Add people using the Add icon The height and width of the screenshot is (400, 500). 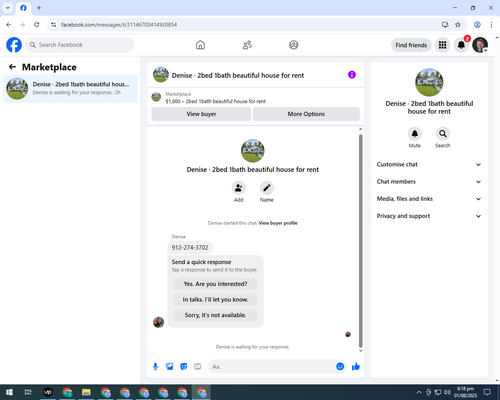click(239, 188)
